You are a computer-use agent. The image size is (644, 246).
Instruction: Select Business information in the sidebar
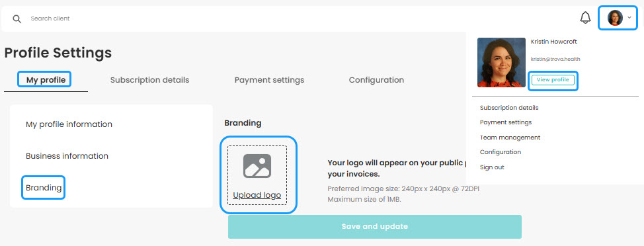pyautogui.click(x=67, y=156)
